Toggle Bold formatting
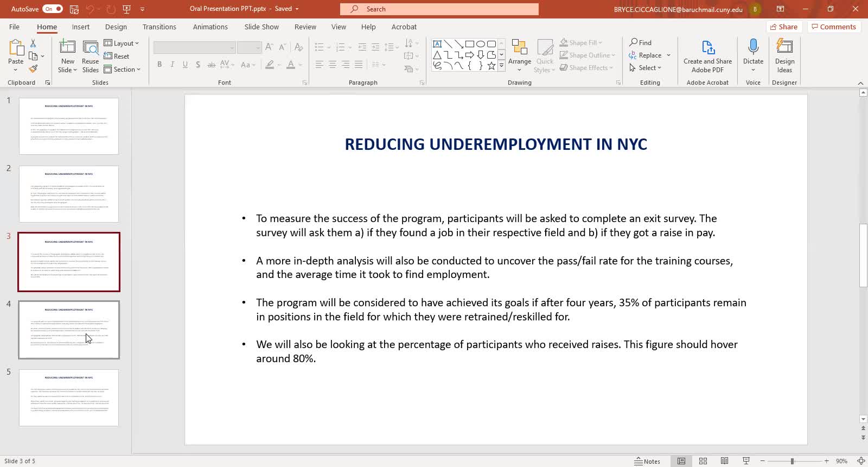Screen dimensions: 868x467 coord(159,65)
